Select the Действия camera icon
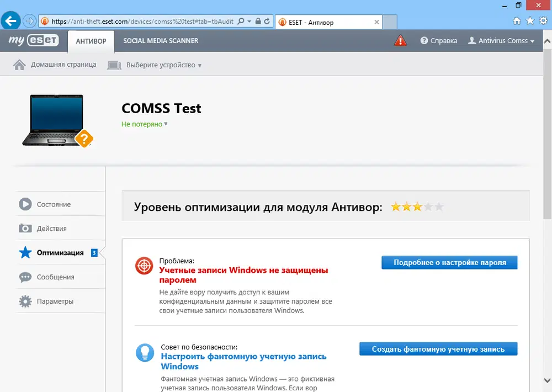This screenshot has height=392, width=552. tap(26, 228)
